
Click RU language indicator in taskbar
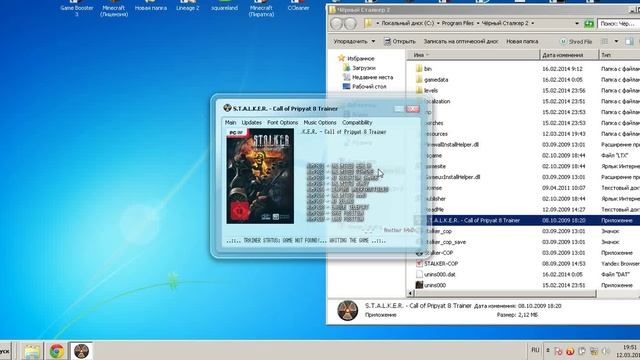click(535, 350)
